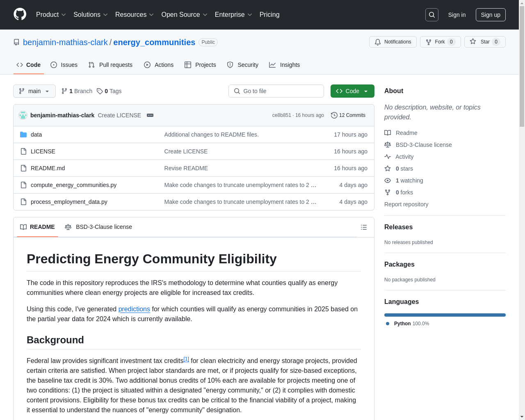Click the Notifications bell button

coord(393,42)
